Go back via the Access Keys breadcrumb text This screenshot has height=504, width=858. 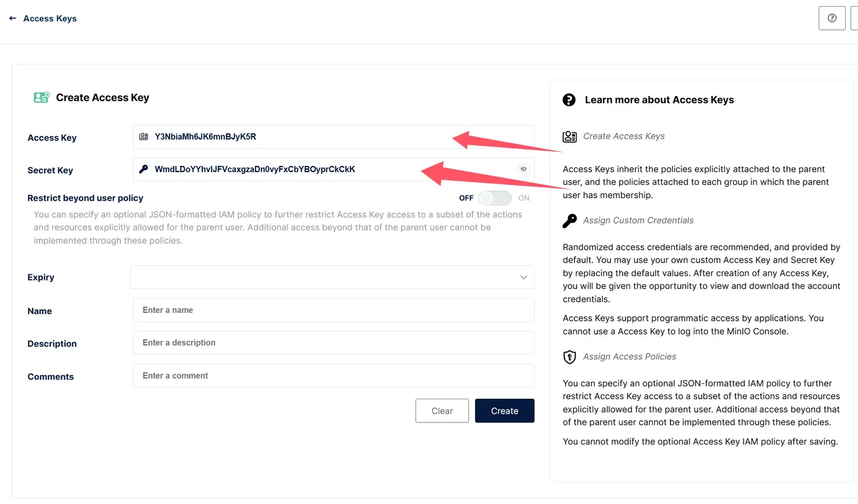50,18
